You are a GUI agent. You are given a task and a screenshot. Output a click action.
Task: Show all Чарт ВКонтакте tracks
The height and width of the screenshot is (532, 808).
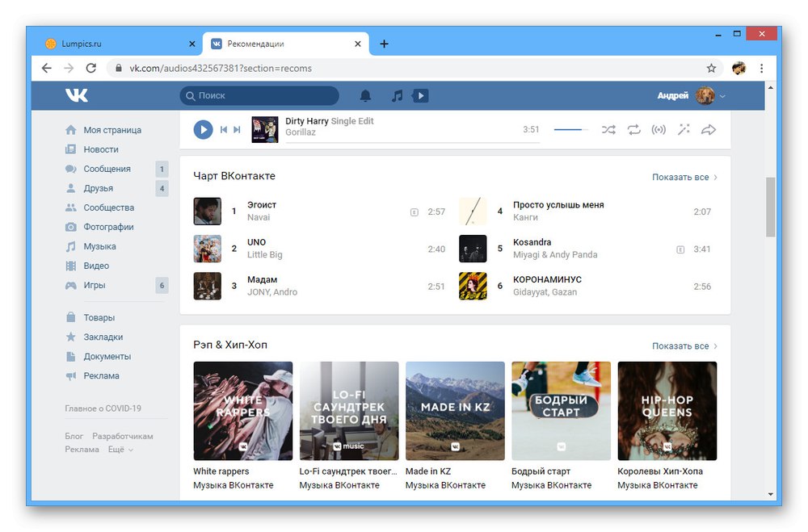[x=684, y=177]
